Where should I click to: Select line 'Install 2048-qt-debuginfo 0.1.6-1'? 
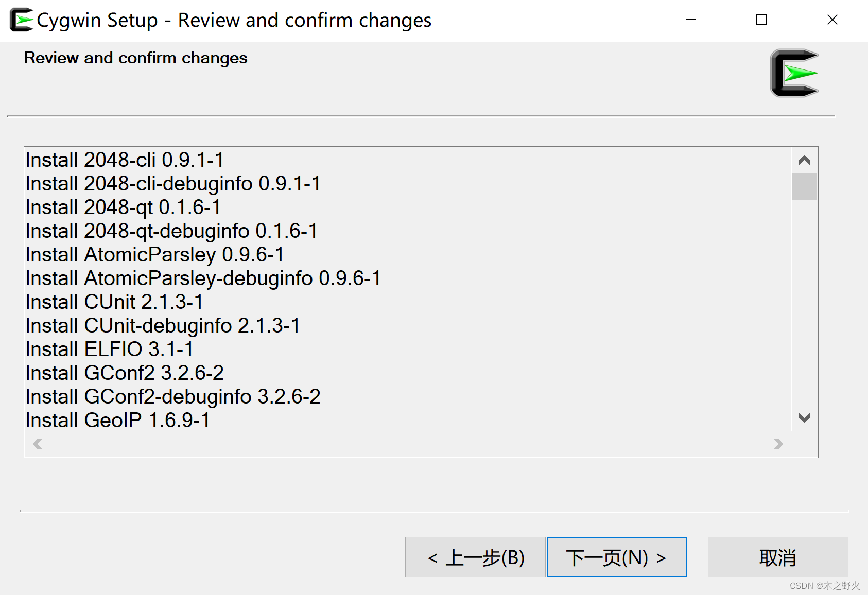click(171, 231)
